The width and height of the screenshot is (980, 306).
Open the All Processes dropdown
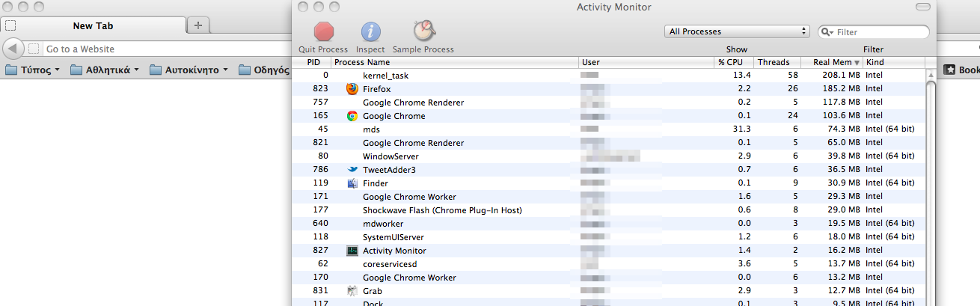(737, 31)
